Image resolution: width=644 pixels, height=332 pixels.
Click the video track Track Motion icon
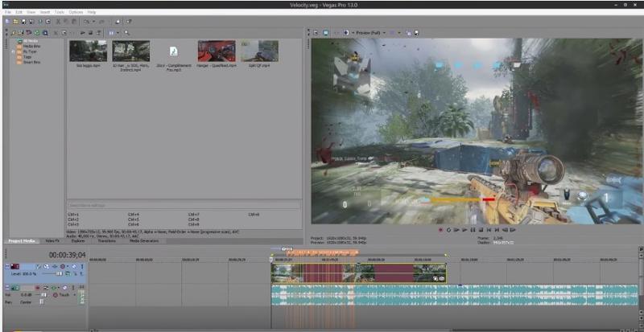pos(47,267)
